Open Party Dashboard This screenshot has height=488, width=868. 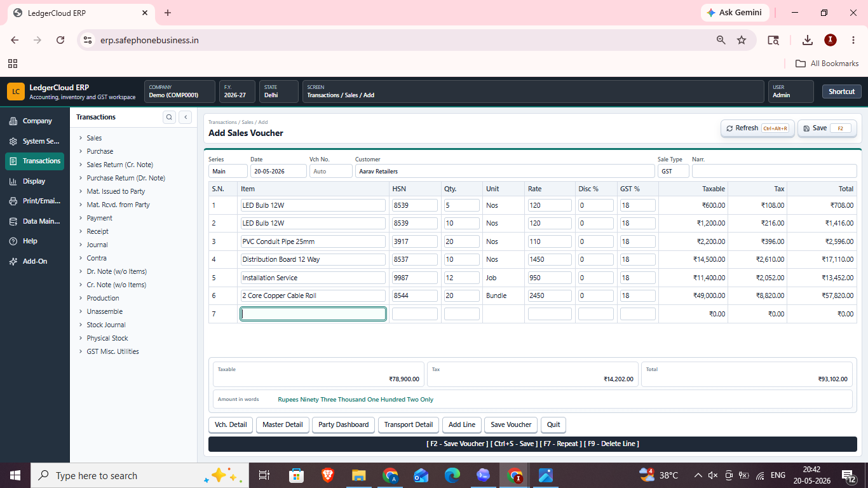coord(344,424)
